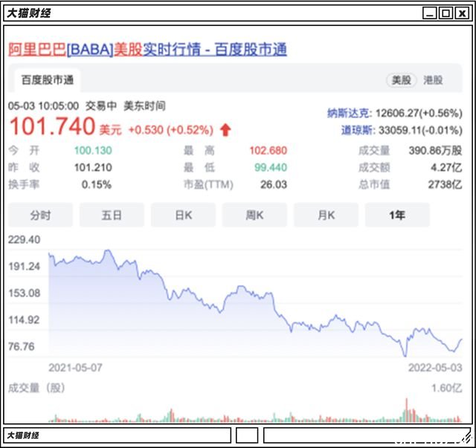The image size is (476, 448).
Task: Open the 阿里巴巴[BABA]美股实时行情 title link
Action: point(147,50)
